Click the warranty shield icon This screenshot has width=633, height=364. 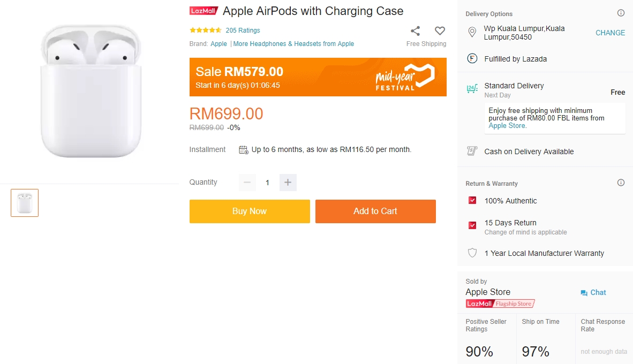point(472,253)
